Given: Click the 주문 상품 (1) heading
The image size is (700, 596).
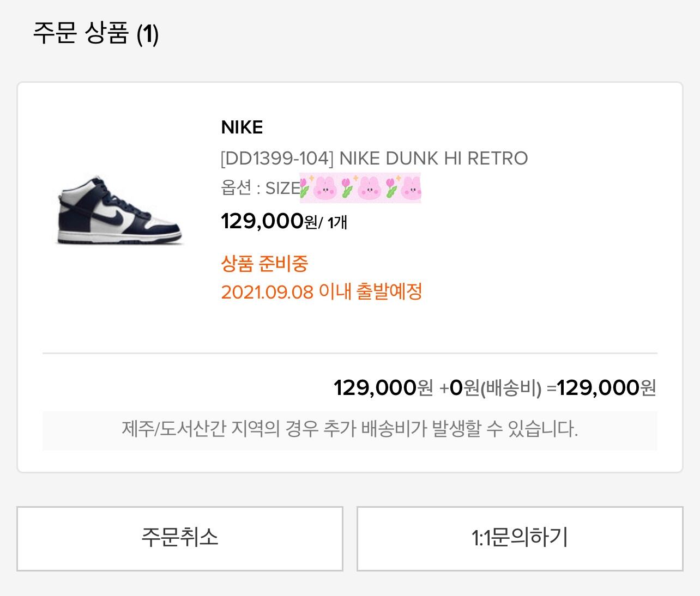Looking at the screenshot, I should tap(96, 34).
